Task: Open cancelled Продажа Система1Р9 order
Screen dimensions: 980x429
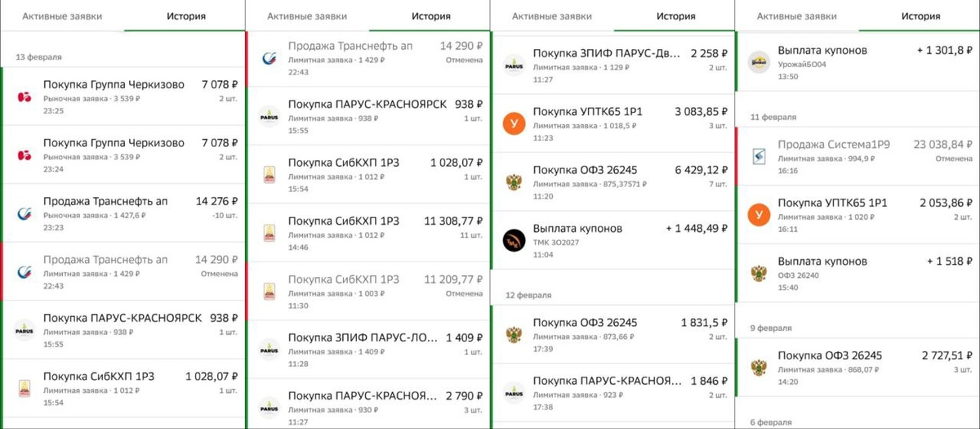Action: click(x=858, y=156)
